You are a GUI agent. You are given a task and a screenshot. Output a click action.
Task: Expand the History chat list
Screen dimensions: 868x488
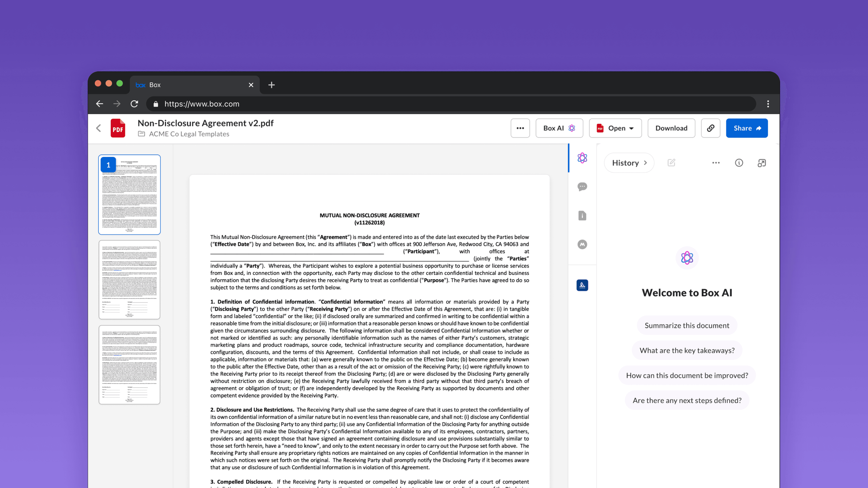(x=629, y=163)
